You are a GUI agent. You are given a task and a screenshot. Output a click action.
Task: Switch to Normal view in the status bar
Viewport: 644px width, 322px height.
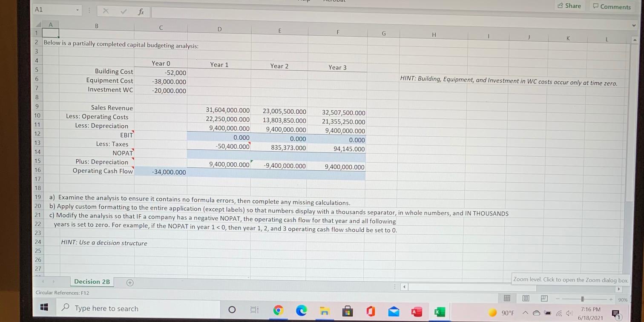tap(507, 299)
